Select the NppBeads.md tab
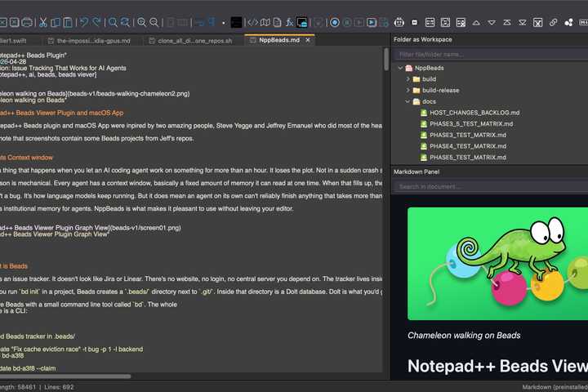This screenshot has height=392, width=588. click(279, 40)
